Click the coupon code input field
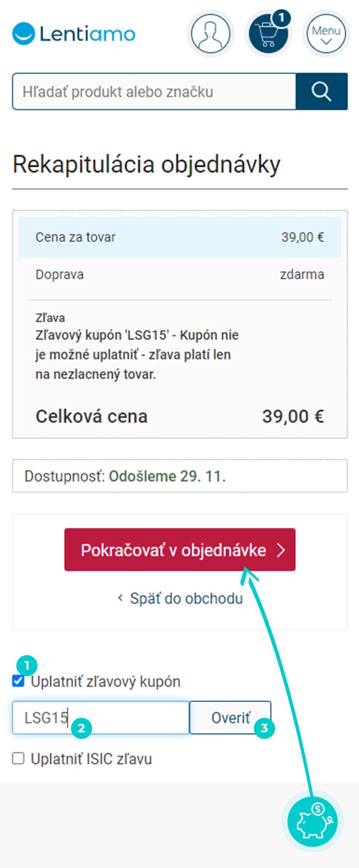The width and height of the screenshot is (359, 868). tap(101, 717)
